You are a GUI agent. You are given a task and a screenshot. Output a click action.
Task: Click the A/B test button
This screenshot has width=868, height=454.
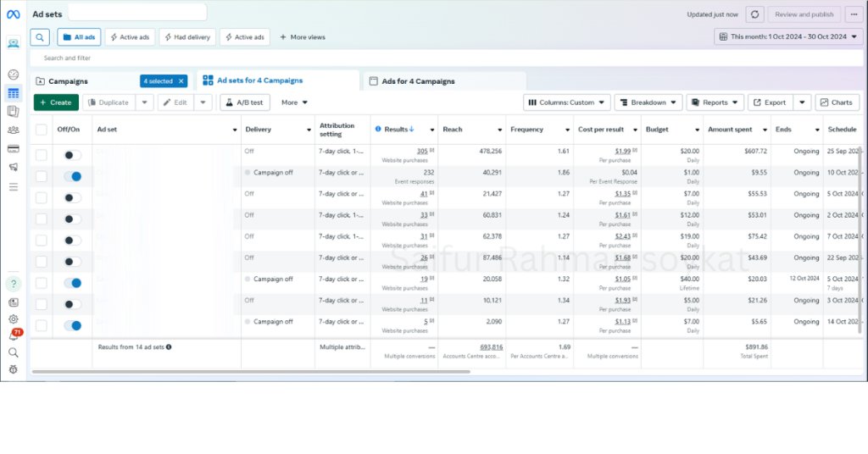click(x=244, y=102)
